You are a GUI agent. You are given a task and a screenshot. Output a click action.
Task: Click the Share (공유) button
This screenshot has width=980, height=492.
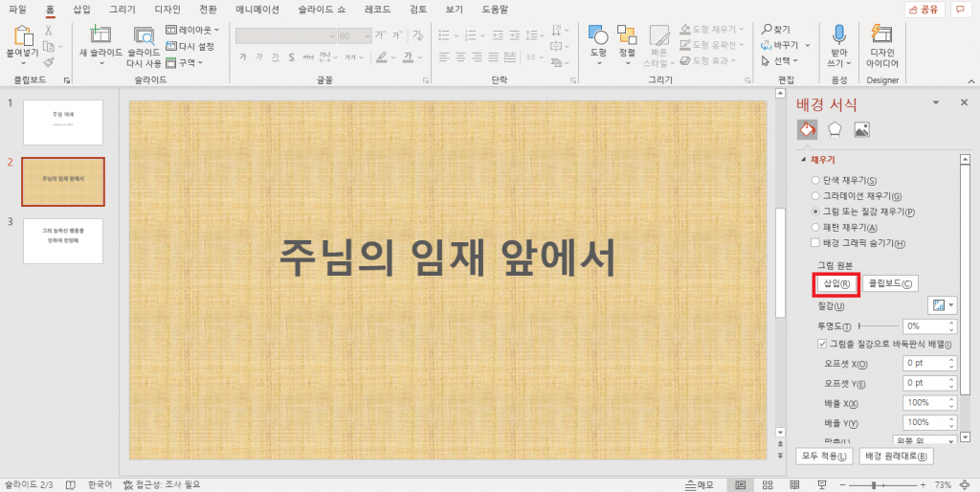click(924, 9)
